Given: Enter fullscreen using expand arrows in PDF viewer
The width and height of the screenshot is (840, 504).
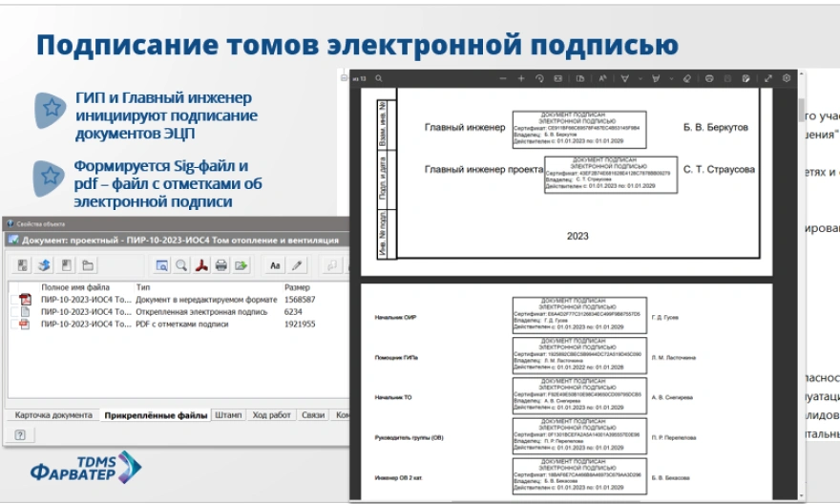Looking at the screenshot, I should [768, 78].
